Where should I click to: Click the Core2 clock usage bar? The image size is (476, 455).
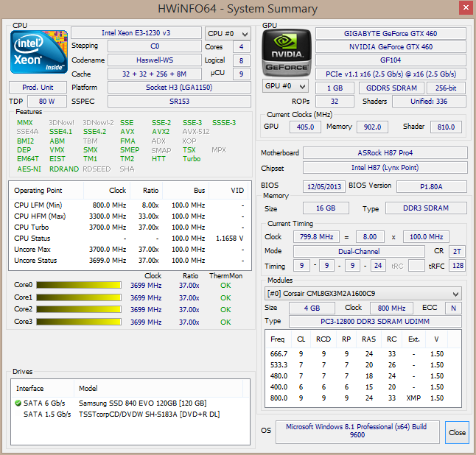[79, 309]
